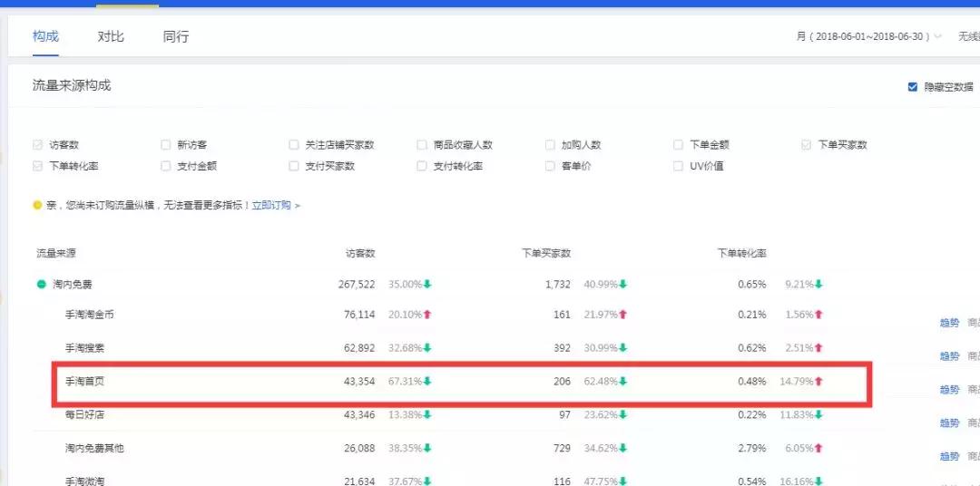This screenshot has width=980, height=486.
Task: Enable the 关注店铺买家数 checkbox
Action: (x=294, y=145)
